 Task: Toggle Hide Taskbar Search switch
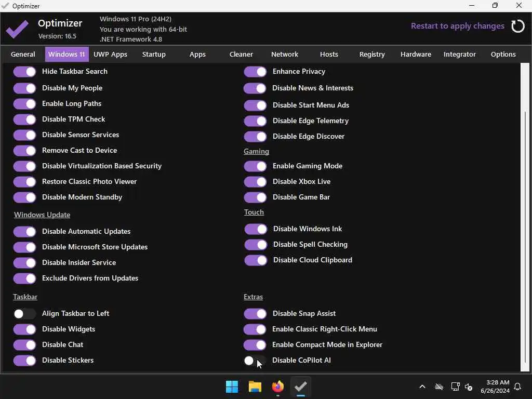pos(24,72)
